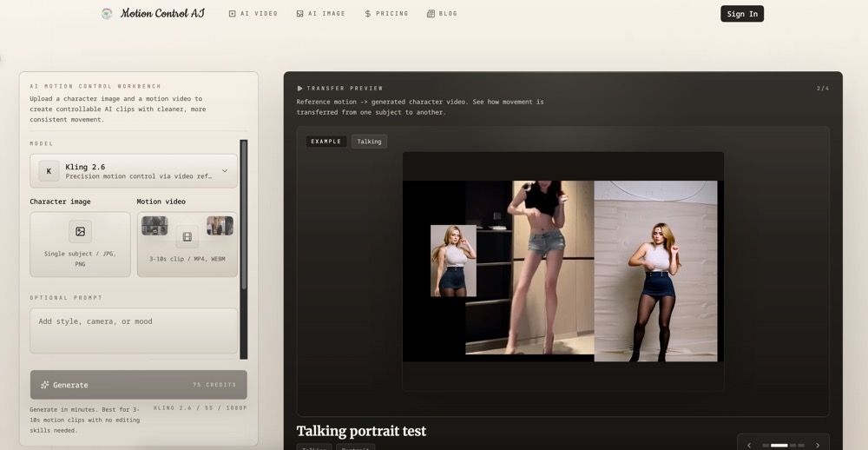Advance to the next example with right arrow

817,445
